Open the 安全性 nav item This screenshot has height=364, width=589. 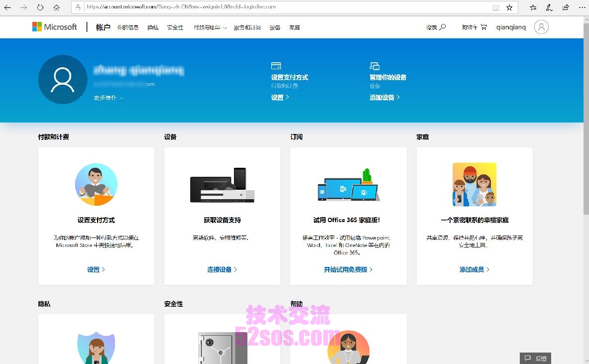click(x=175, y=27)
